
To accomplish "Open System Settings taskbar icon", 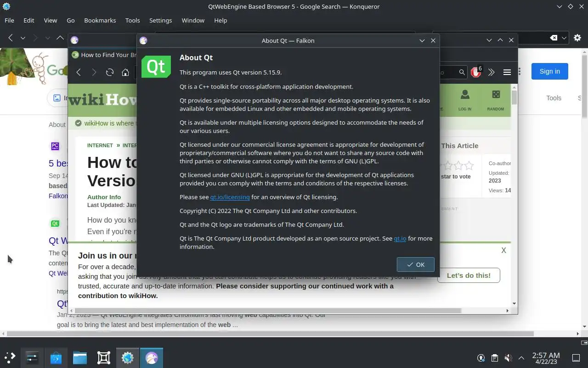I will click(32, 357).
